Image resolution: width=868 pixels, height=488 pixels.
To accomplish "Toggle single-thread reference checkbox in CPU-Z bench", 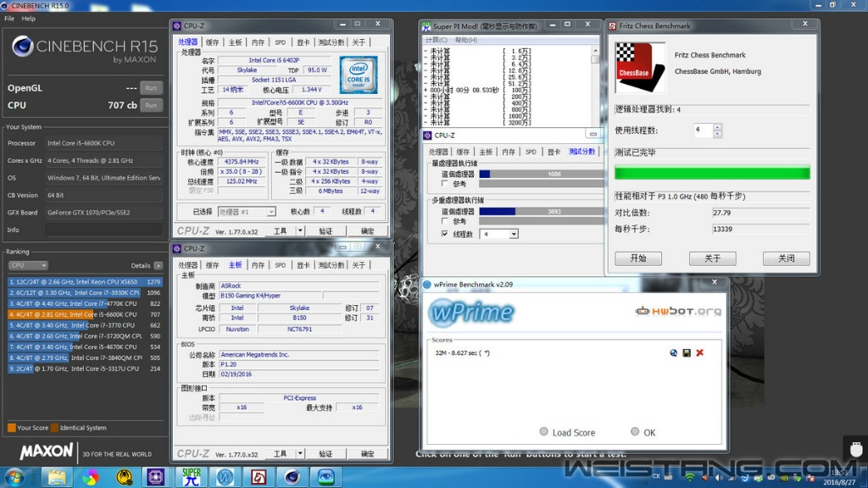I will pyautogui.click(x=444, y=183).
